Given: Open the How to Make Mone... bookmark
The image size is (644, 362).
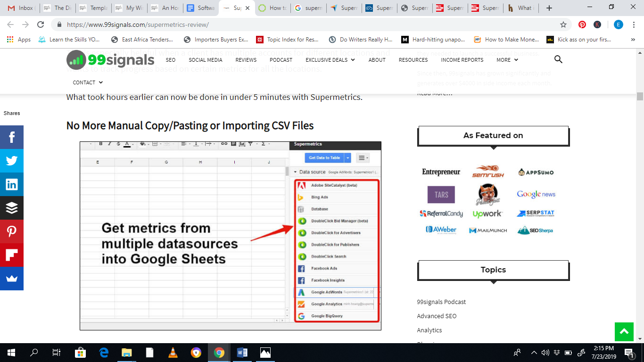Looking at the screenshot, I should click(x=507, y=40).
